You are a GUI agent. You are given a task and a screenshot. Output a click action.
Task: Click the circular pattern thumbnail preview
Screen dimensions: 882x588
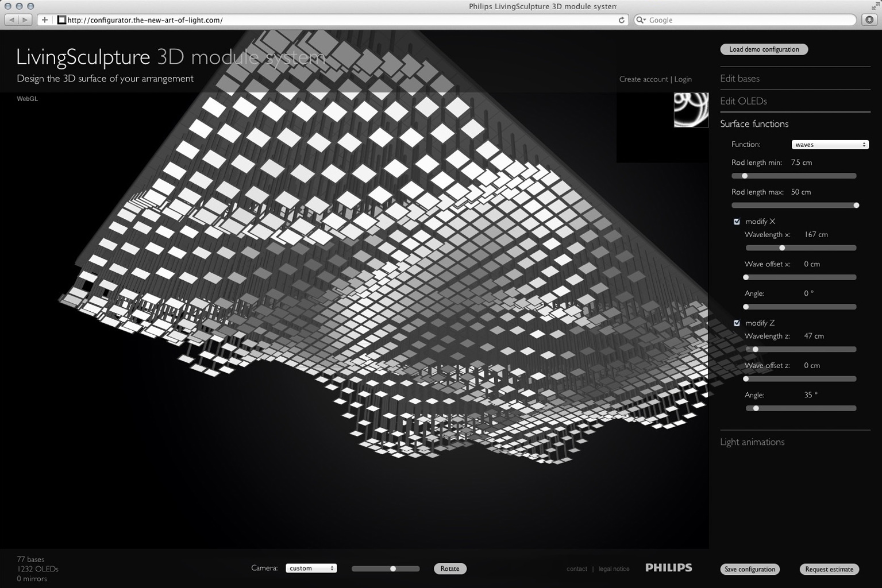[x=691, y=110]
